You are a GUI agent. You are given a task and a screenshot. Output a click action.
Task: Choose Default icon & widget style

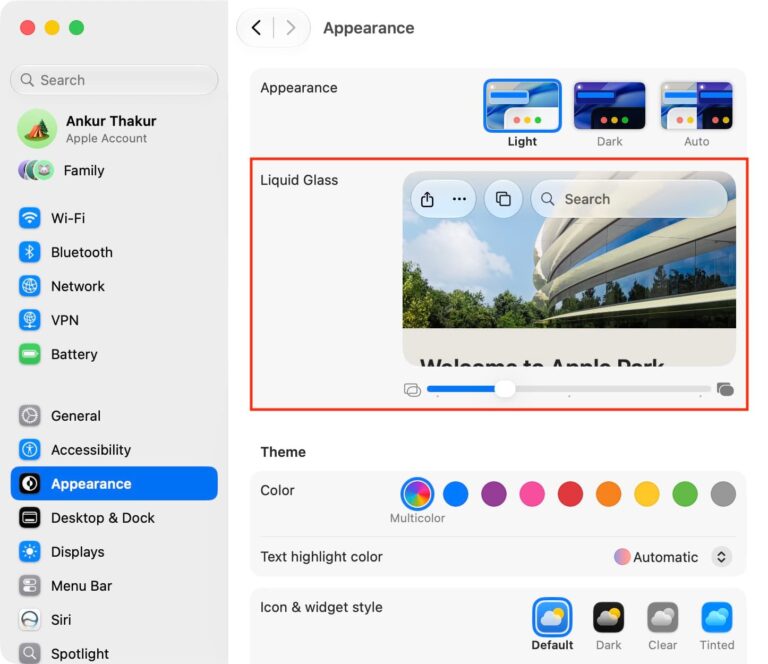[552, 617]
